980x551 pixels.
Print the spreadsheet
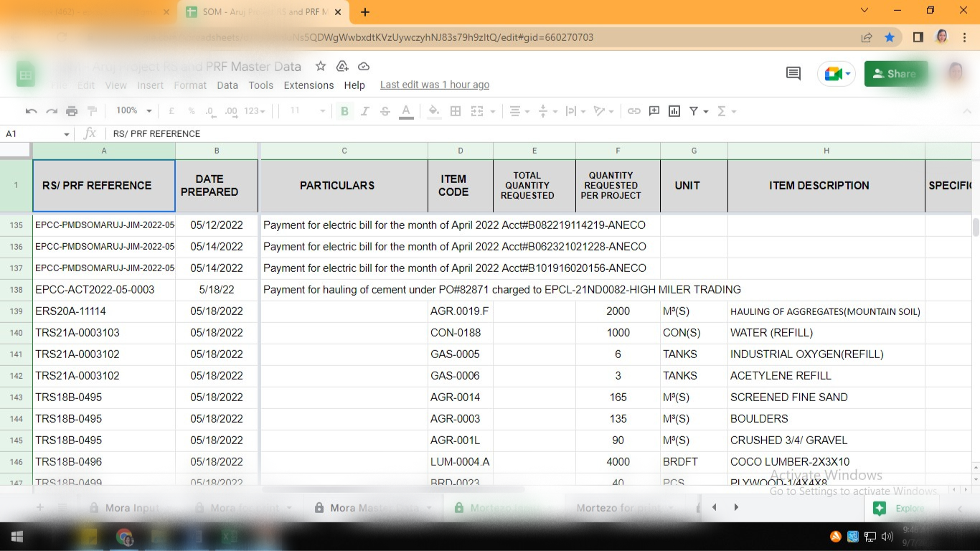(x=72, y=111)
